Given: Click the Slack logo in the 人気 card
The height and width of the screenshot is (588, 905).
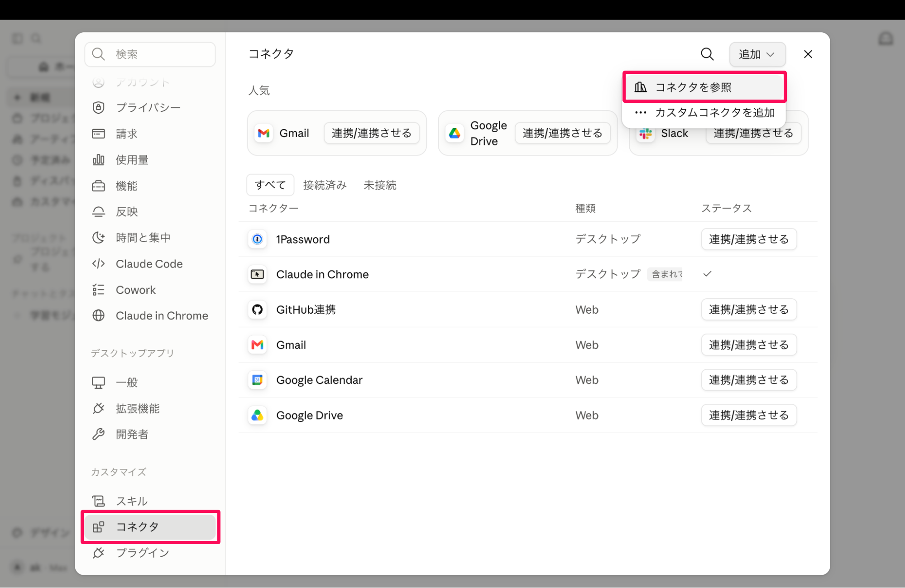Looking at the screenshot, I should click(646, 134).
